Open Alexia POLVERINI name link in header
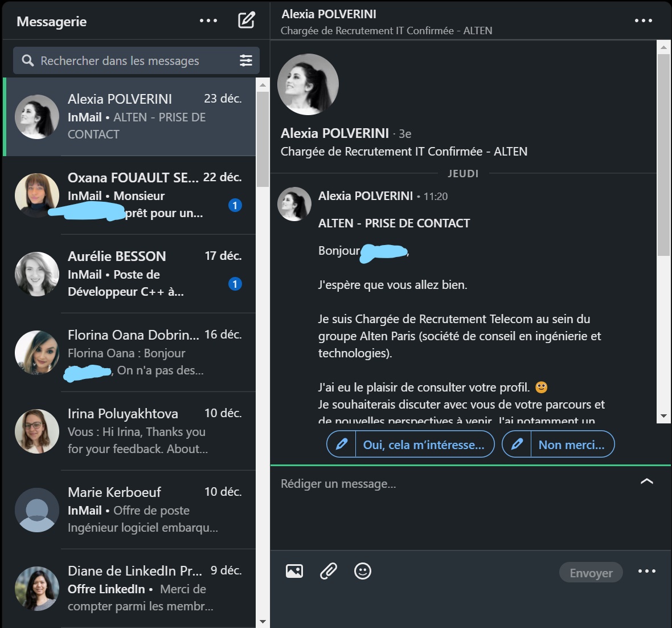The width and height of the screenshot is (672, 628). click(x=329, y=14)
